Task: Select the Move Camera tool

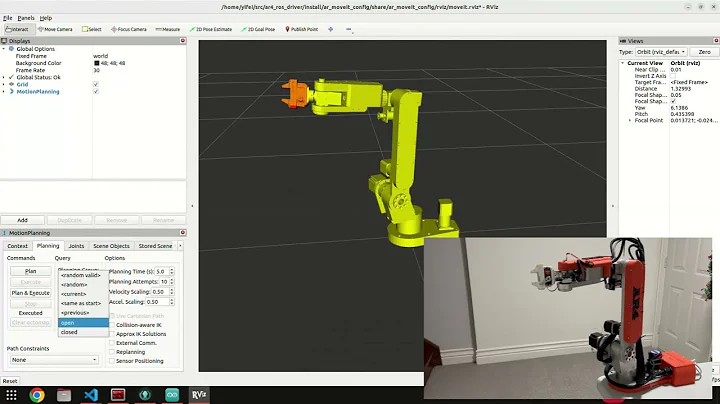Action: click(55, 29)
